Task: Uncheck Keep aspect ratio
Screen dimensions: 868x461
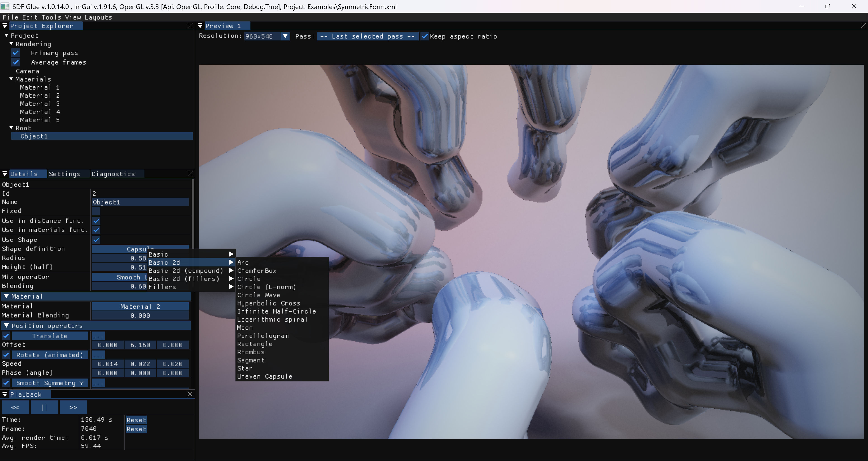Action: [425, 36]
